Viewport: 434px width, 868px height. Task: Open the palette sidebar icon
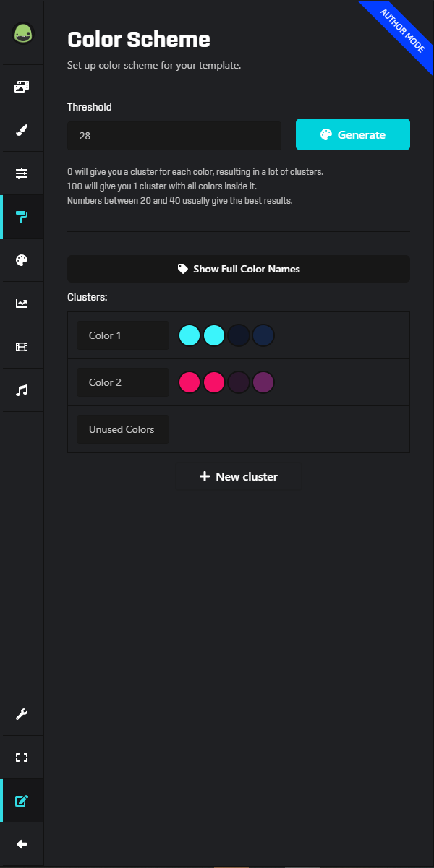click(22, 260)
